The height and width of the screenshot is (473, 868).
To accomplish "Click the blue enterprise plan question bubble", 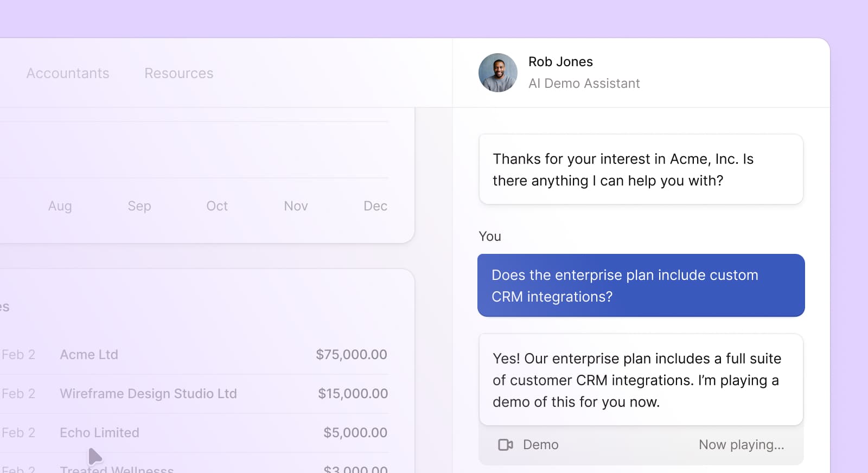I will [x=641, y=285].
